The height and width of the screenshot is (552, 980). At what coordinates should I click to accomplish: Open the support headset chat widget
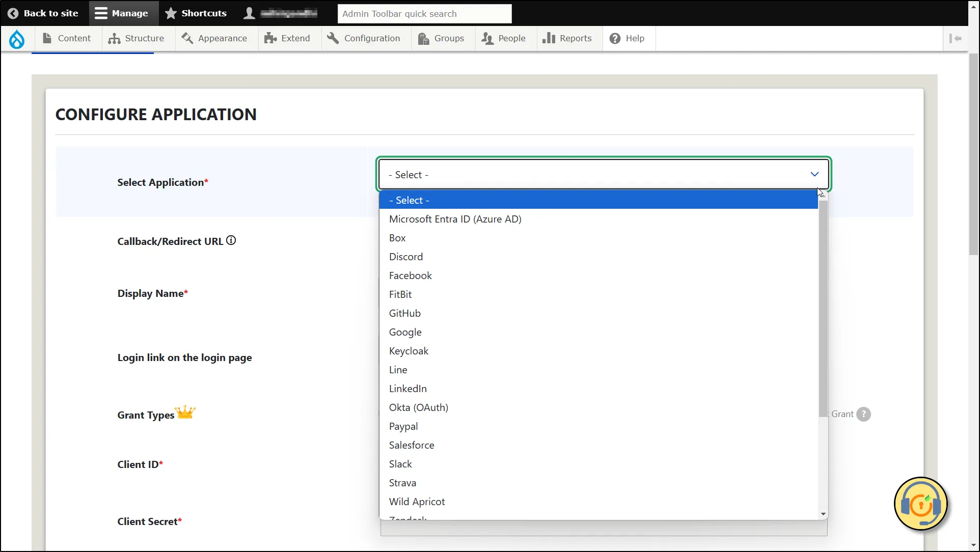(921, 504)
